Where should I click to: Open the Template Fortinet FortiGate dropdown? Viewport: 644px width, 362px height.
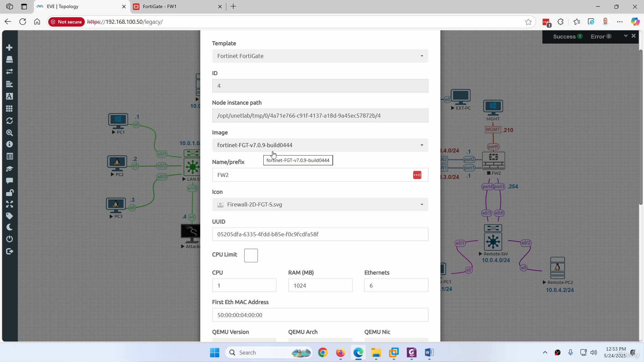click(320, 56)
